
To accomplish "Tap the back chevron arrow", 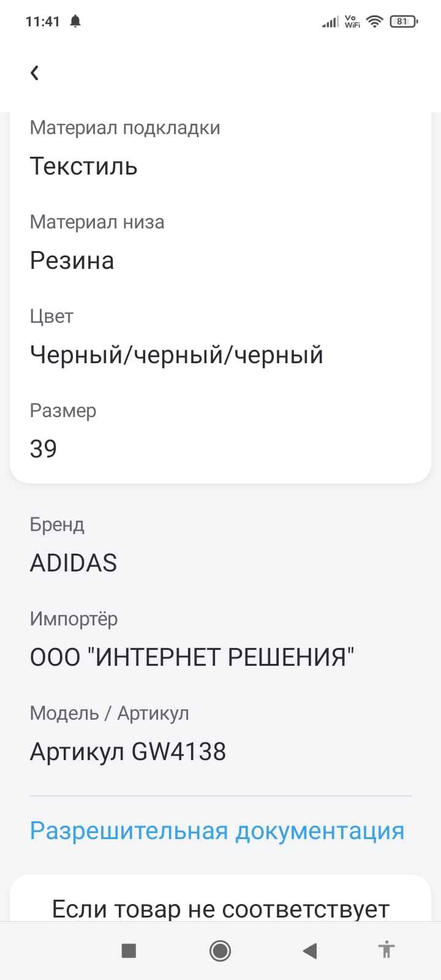I will tap(35, 73).
